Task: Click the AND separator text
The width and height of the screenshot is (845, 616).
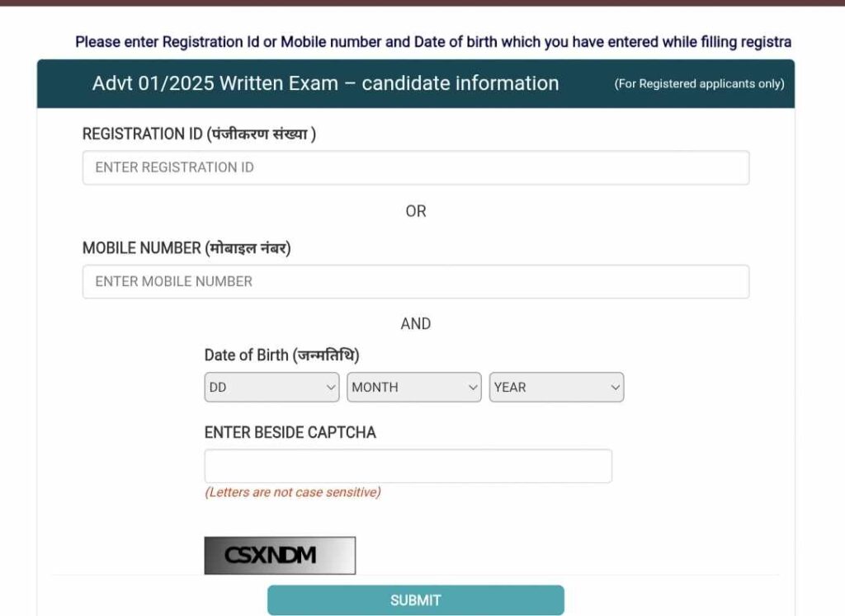Action: (x=416, y=323)
